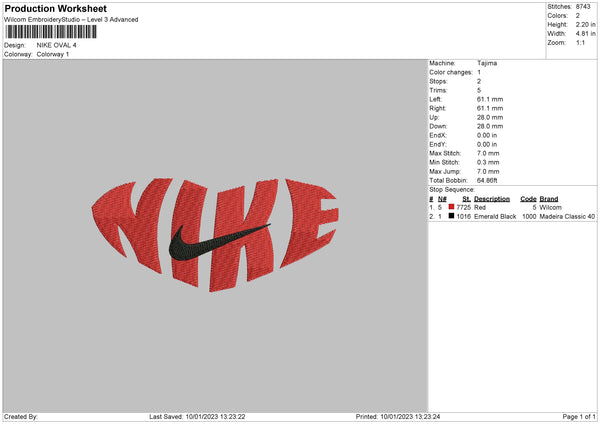
Task: Click the EndX value '0.00 in'
Action: pos(487,135)
